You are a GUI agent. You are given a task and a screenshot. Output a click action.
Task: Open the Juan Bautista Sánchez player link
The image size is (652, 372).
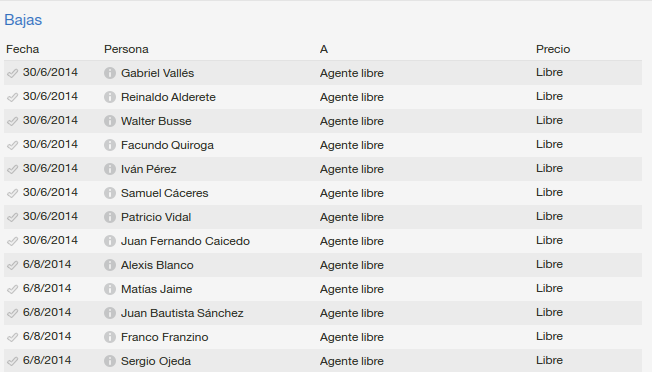(182, 313)
